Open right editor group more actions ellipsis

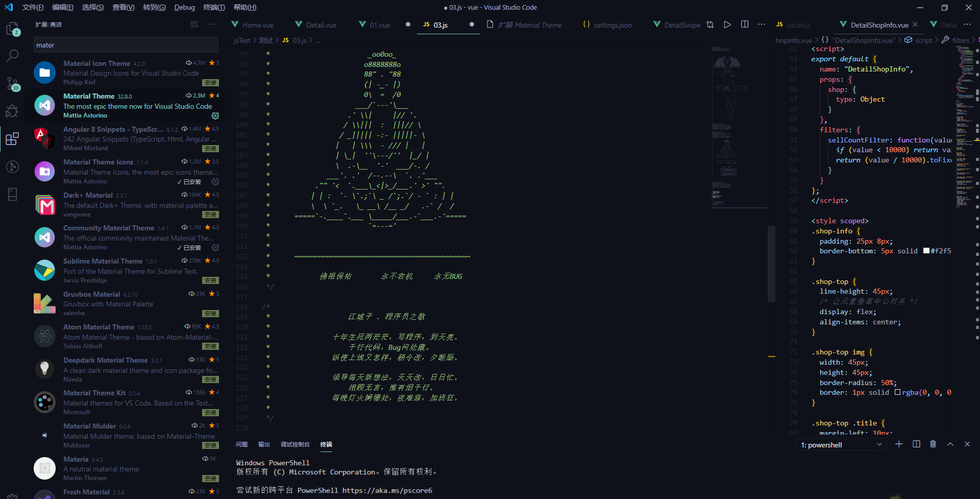[967, 25]
